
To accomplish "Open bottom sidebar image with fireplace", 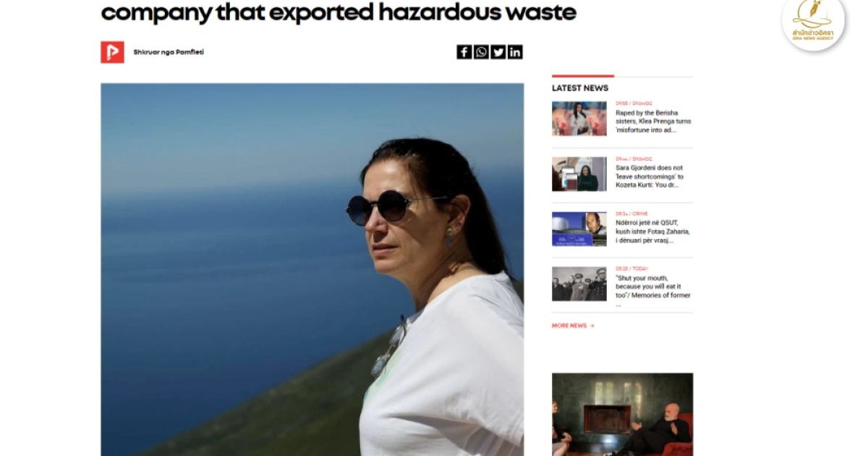I will [x=622, y=414].
